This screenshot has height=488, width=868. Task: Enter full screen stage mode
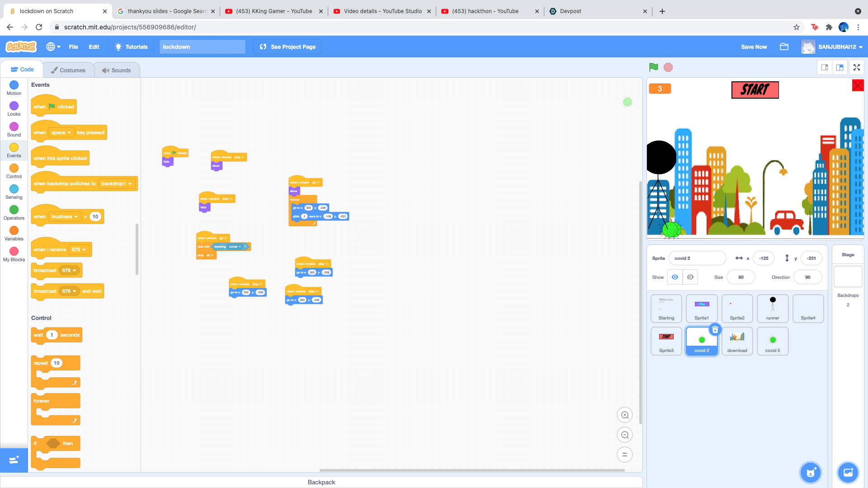tap(856, 67)
